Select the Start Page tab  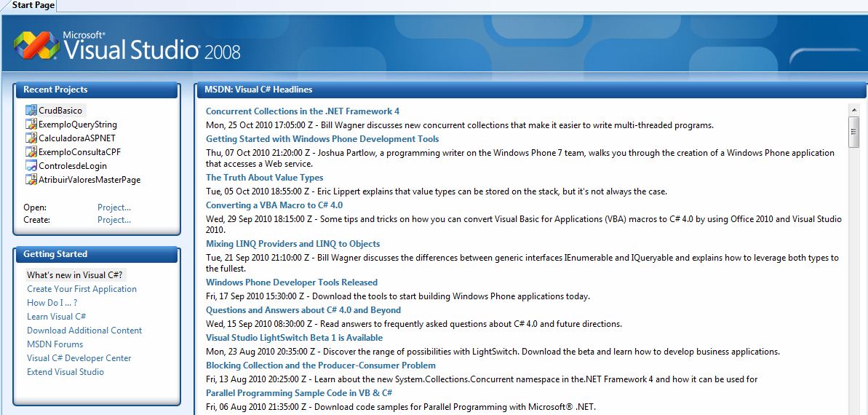click(x=33, y=5)
